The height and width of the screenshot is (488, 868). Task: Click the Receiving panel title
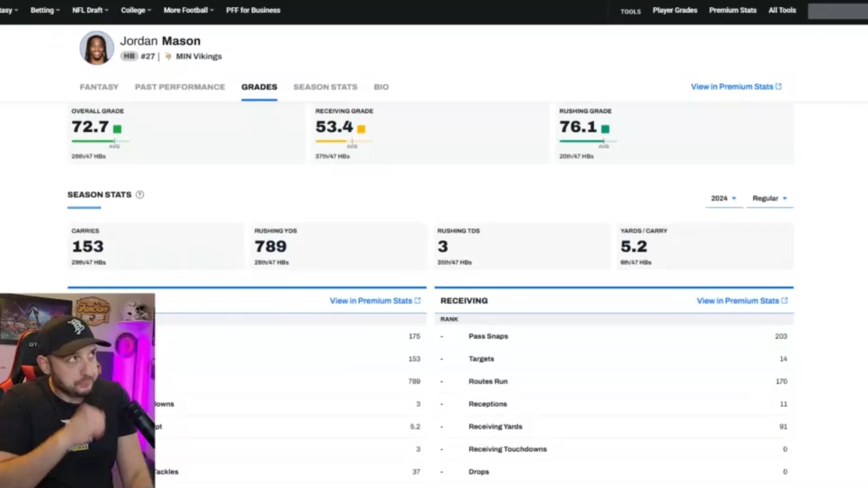(464, 300)
